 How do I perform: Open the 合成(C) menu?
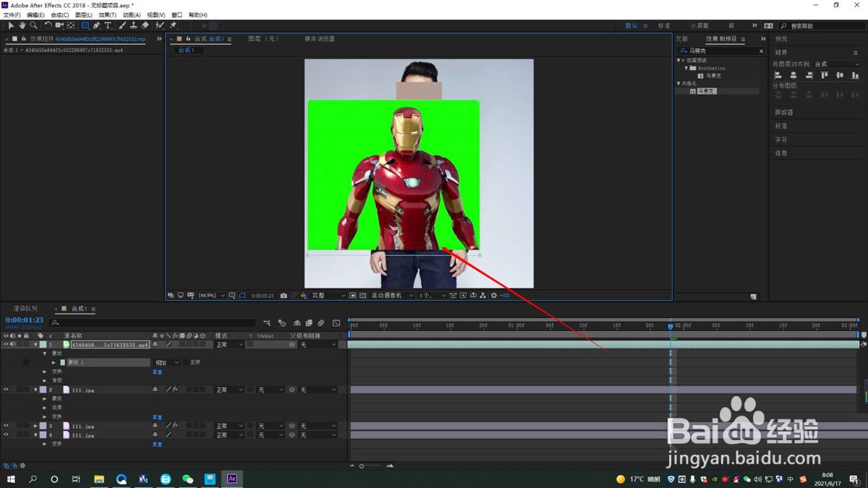[59, 15]
